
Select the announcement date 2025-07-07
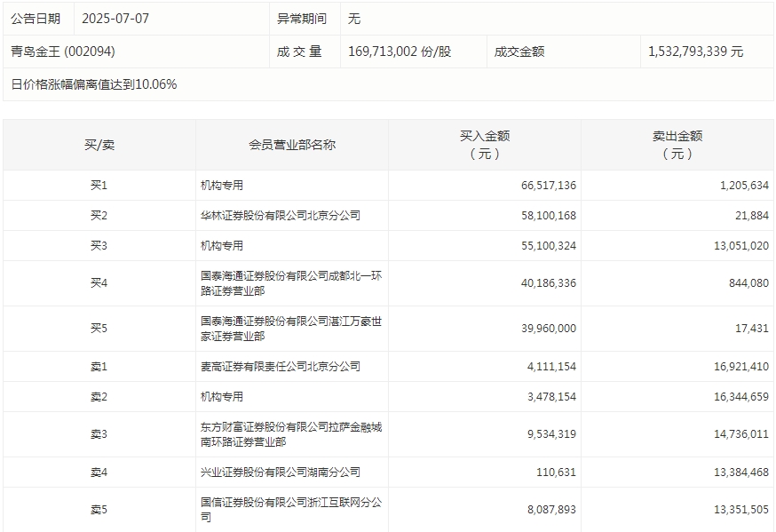click(x=115, y=19)
